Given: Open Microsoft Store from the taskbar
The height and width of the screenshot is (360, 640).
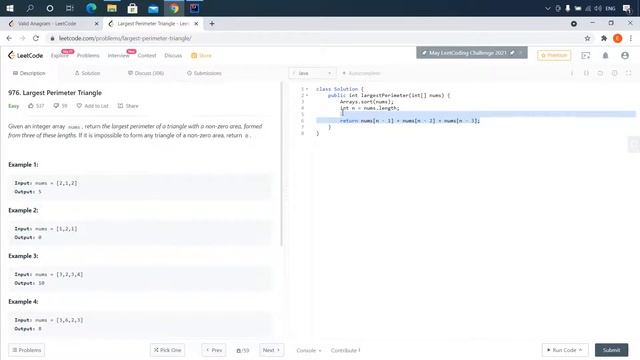Looking at the screenshot, I should [x=132, y=8].
